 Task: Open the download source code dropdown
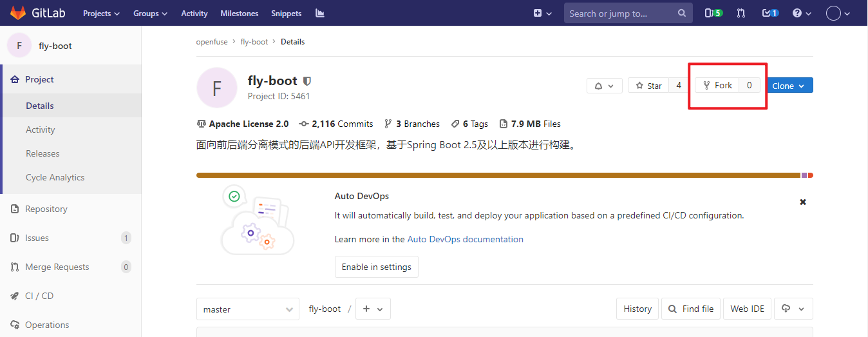point(793,309)
